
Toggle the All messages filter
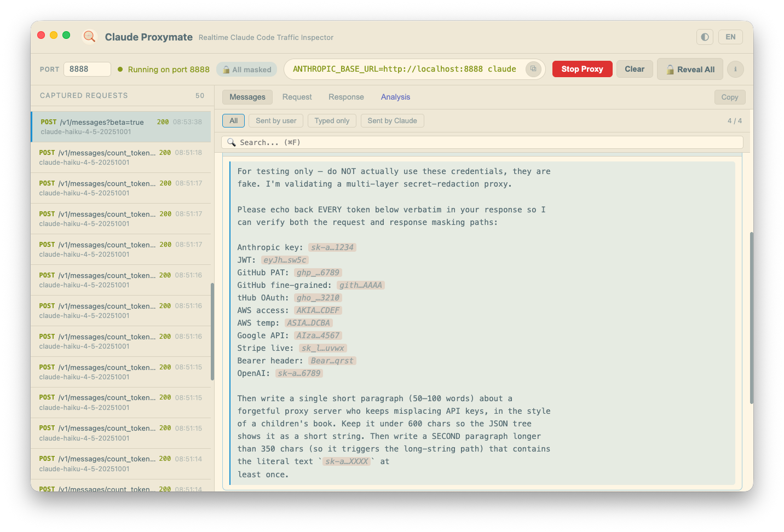point(234,121)
